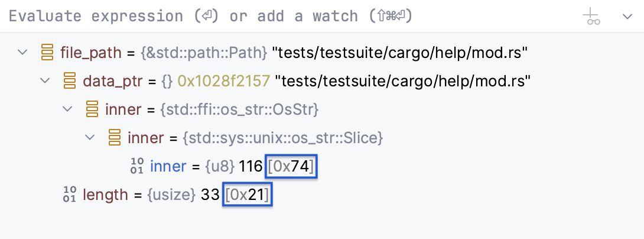Click the Slice inner struct icon
The height and width of the screenshot is (239, 644).
[115, 138]
